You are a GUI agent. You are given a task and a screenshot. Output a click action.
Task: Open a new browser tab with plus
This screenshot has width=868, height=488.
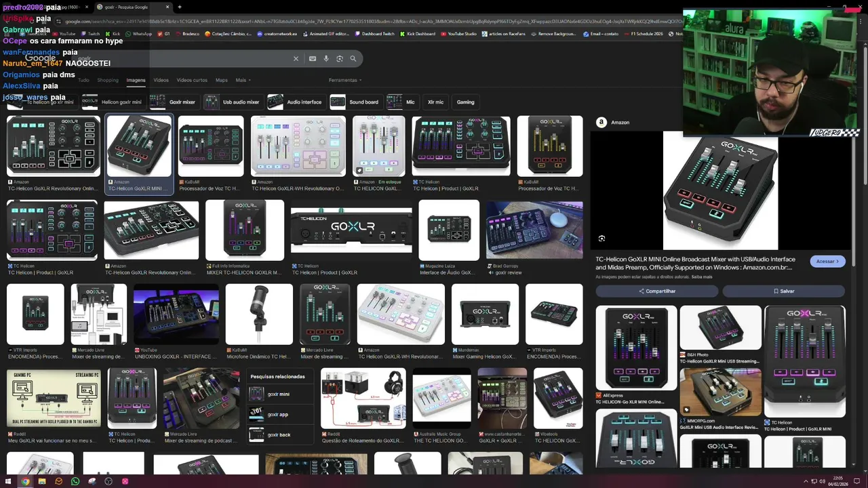click(180, 7)
